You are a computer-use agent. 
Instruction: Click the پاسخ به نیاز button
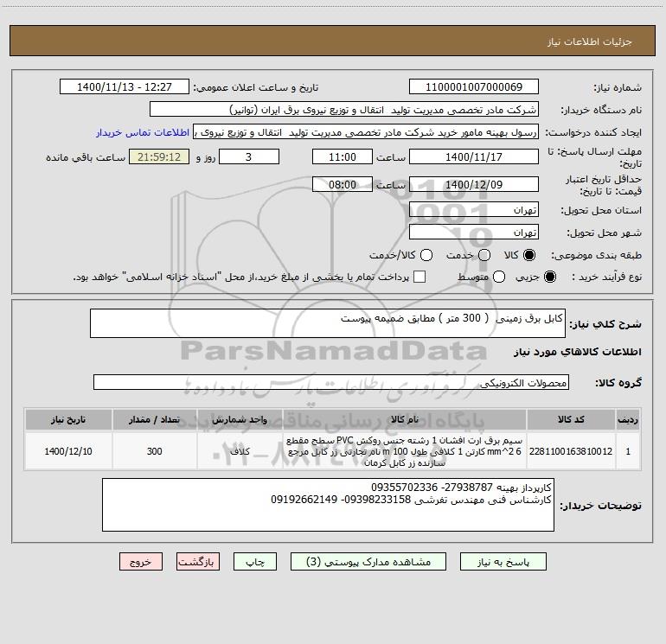click(503, 562)
